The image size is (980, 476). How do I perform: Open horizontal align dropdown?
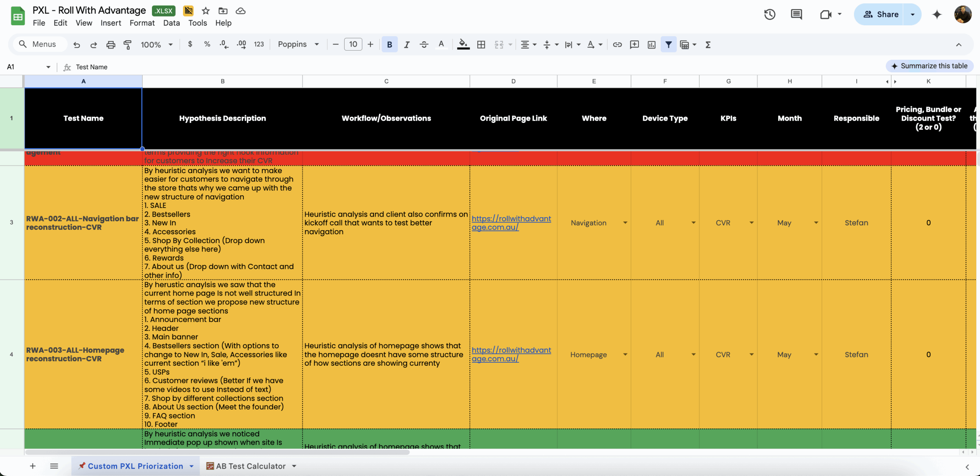529,44
